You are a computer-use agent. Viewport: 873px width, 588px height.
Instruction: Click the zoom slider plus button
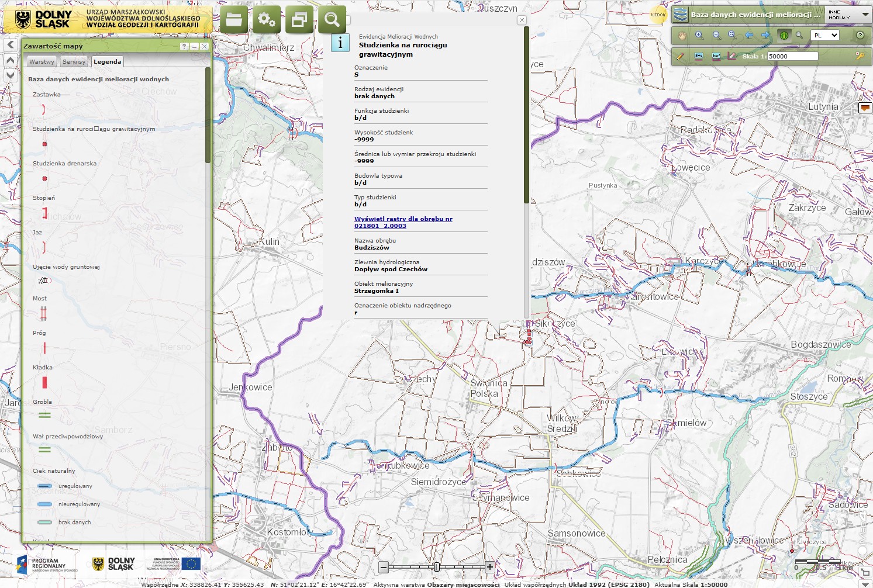490,567
